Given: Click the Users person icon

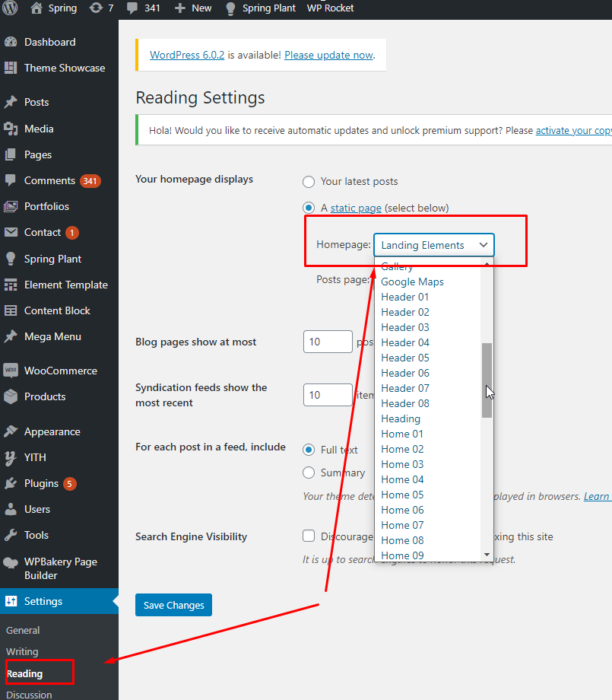Looking at the screenshot, I should (11, 509).
